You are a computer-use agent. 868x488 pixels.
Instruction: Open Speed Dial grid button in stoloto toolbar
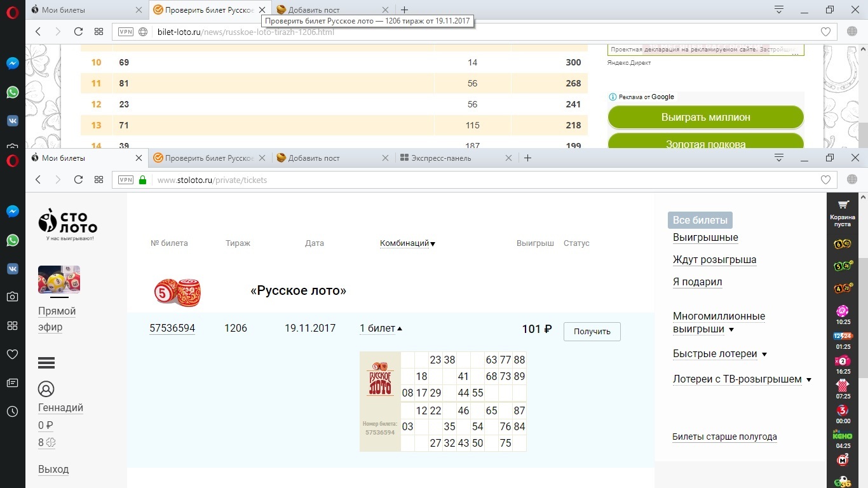[98, 180]
